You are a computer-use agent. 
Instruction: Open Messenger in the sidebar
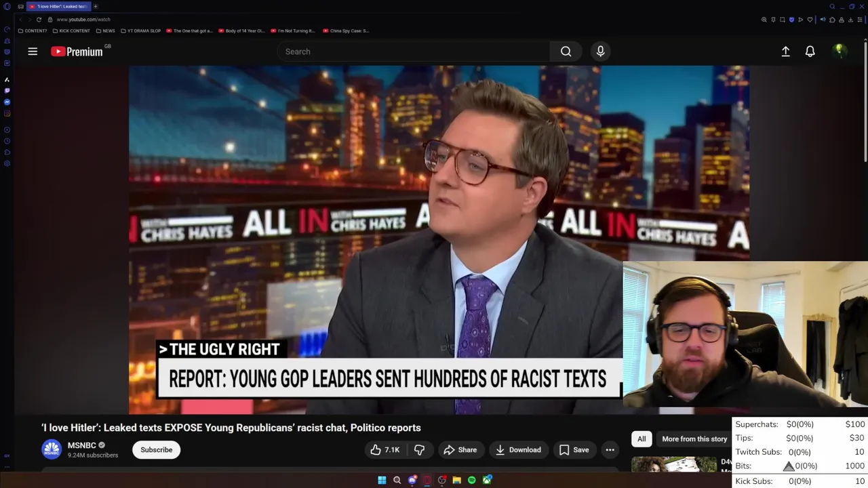(x=7, y=102)
